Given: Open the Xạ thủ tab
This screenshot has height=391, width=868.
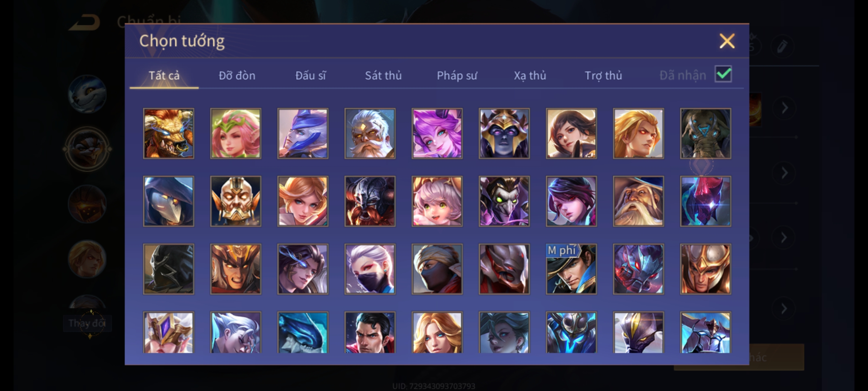Looking at the screenshot, I should tap(530, 75).
